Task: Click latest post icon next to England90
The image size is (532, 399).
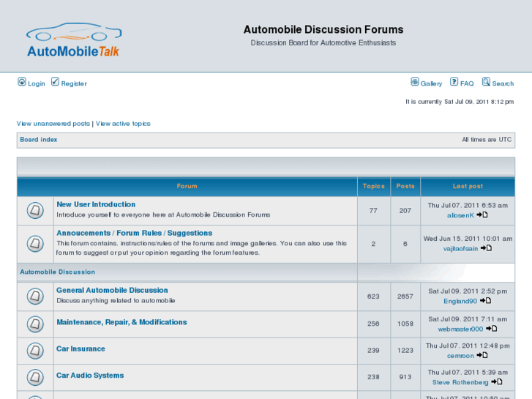Action: 485,301
